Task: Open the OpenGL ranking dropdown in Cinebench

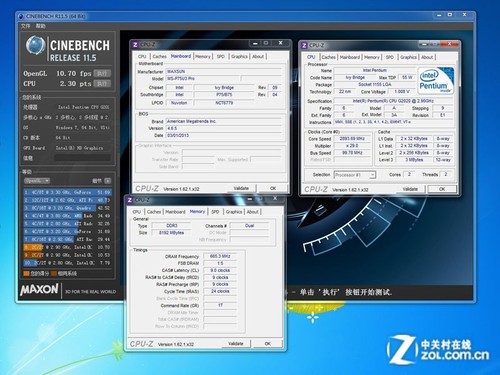Action: (x=37, y=181)
